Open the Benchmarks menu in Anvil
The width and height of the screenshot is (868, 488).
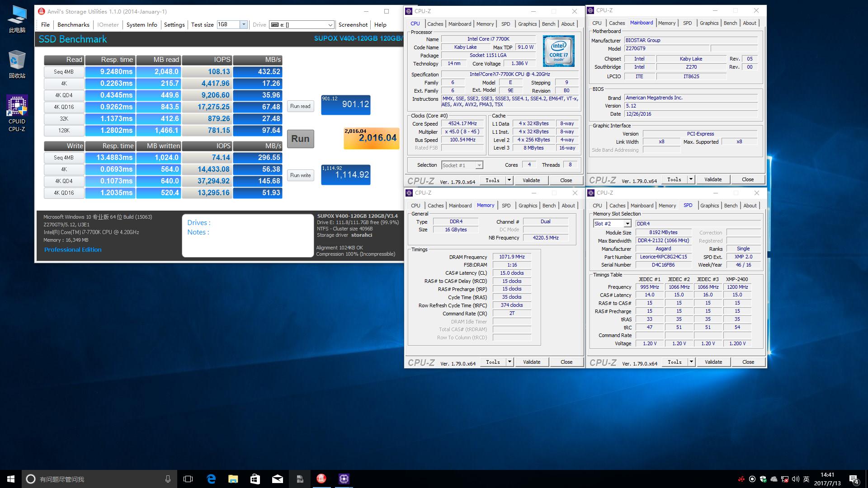(73, 24)
